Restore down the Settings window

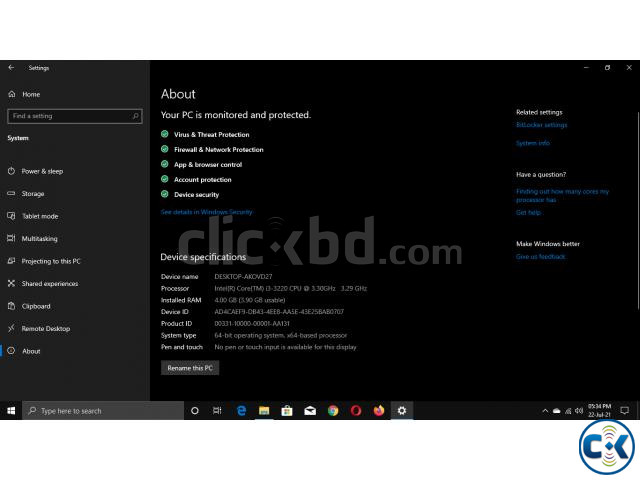click(607, 67)
